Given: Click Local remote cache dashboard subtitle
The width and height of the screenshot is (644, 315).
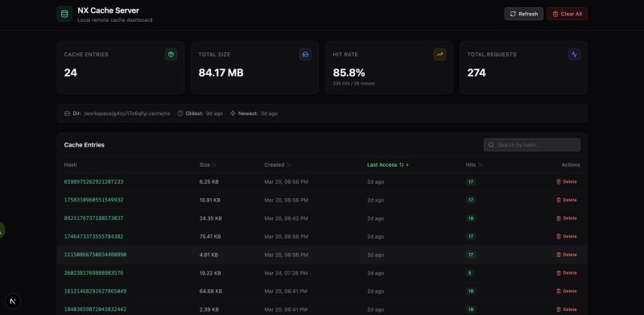Looking at the screenshot, I should tap(115, 20).
